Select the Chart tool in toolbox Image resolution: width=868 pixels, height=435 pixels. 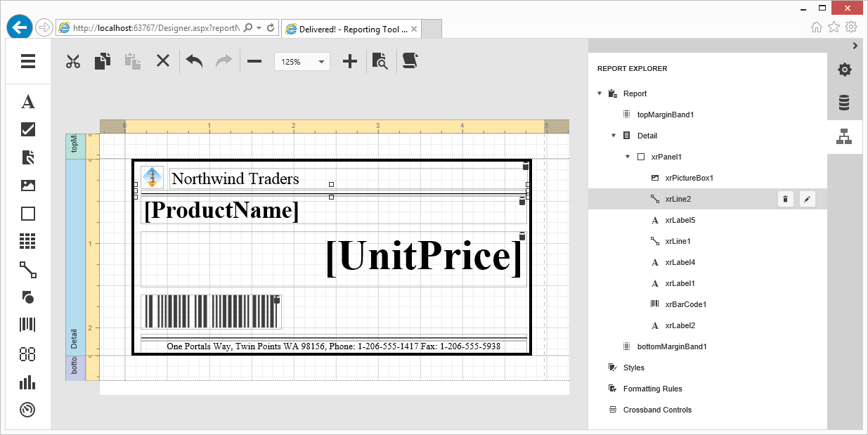pos(28,382)
